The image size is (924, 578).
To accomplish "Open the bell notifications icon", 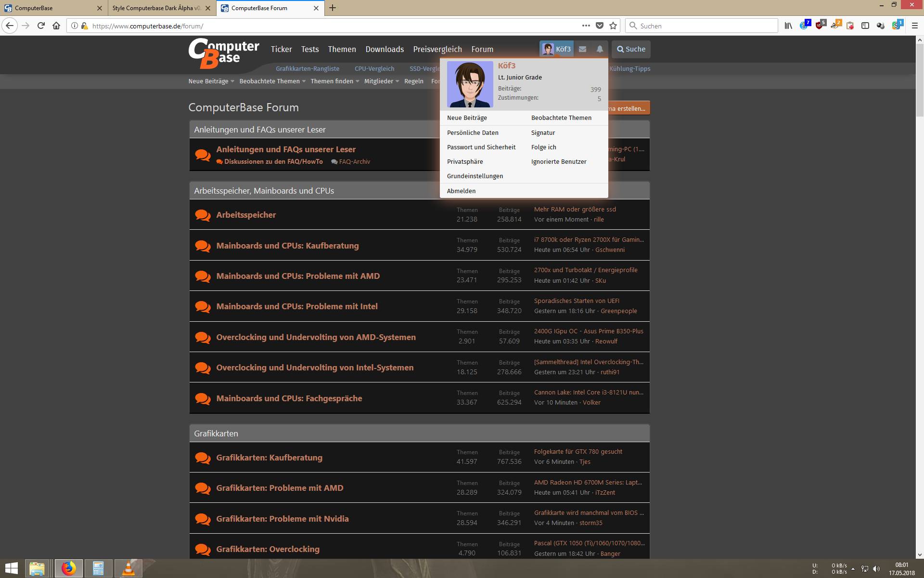I will [x=600, y=49].
